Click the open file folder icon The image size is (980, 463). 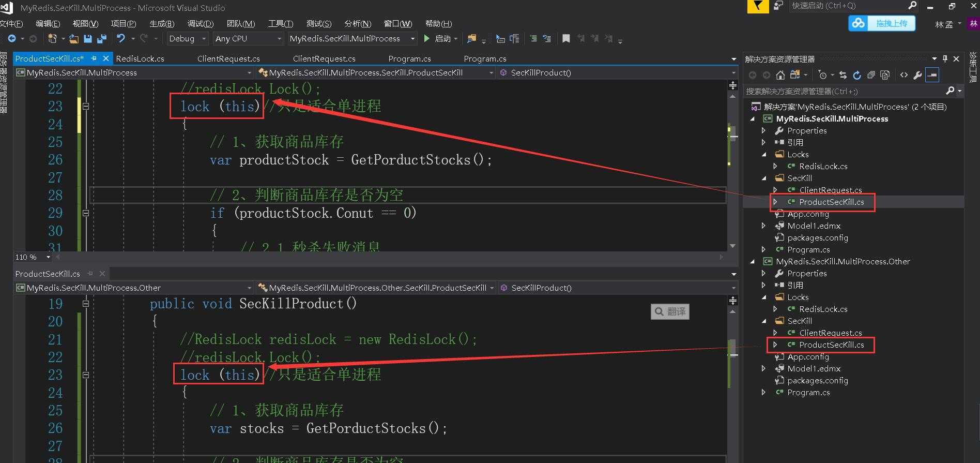point(74,38)
